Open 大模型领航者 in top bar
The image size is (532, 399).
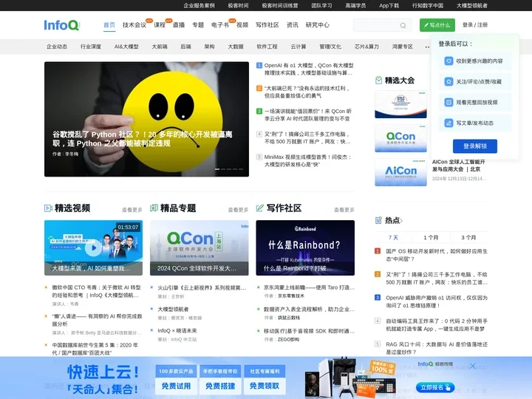pyautogui.click(x=472, y=5)
